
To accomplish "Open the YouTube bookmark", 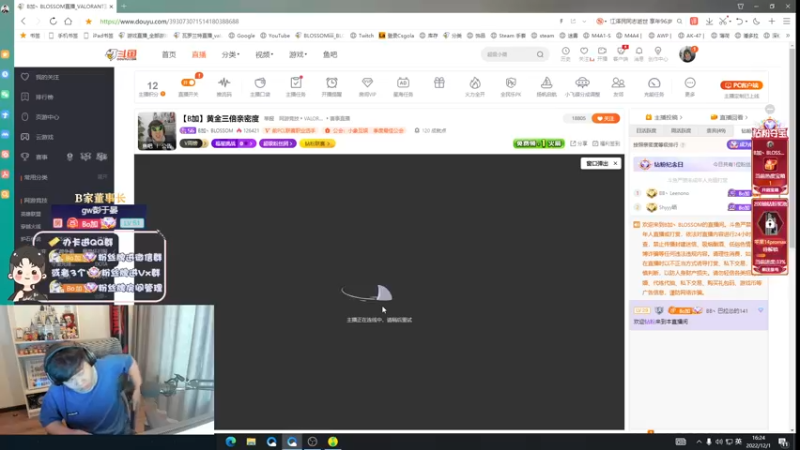I will [274, 36].
